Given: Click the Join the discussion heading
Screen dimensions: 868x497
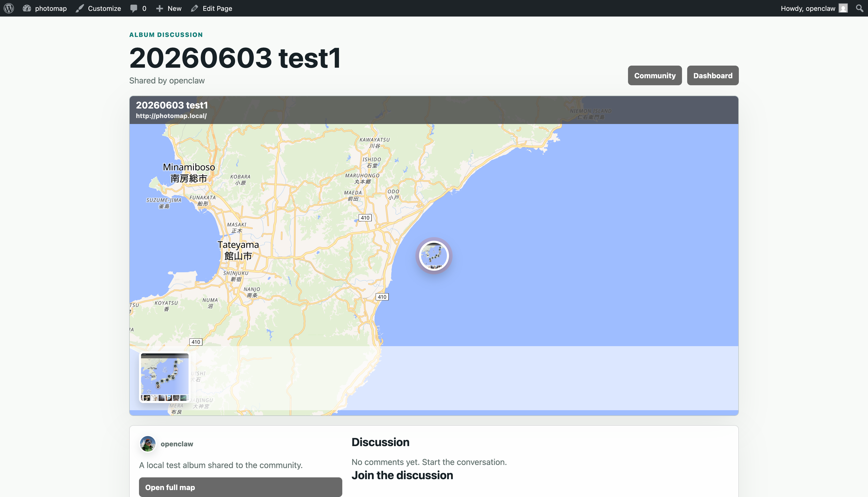Looking at the screenshot, I should pyautogui.click(x=402, y=475).
